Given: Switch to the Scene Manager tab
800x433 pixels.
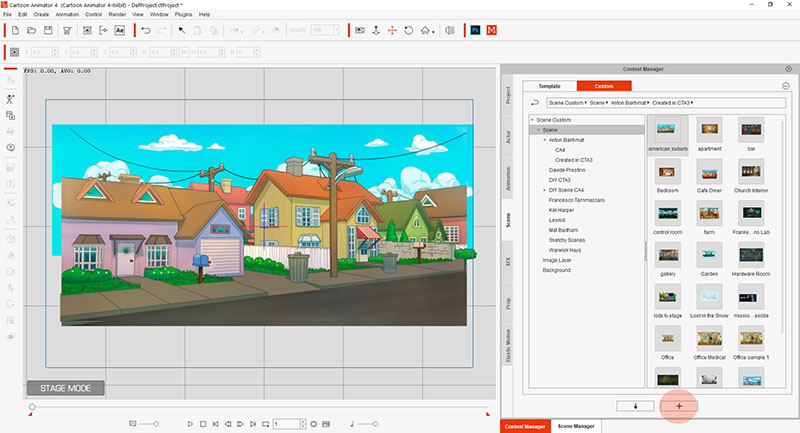Looking at the screenshot, I should (576, 426).
